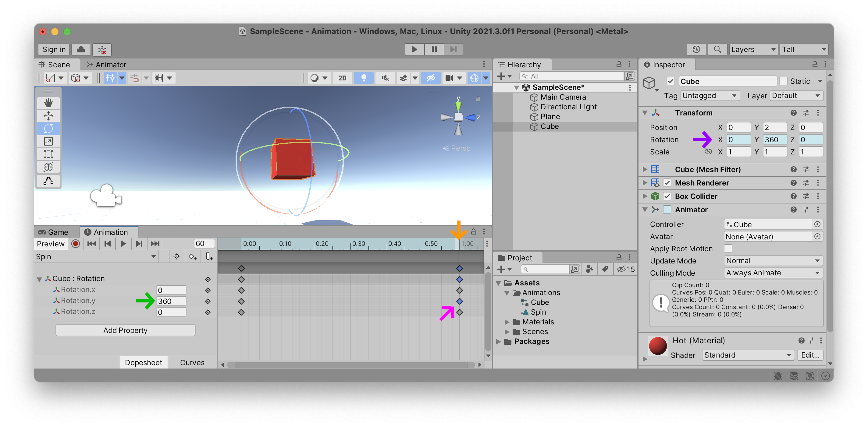This screenshot has height=427, width=868.
Task: Mute scene audio in the Scene toolbar
Action: tap(385, 78)
